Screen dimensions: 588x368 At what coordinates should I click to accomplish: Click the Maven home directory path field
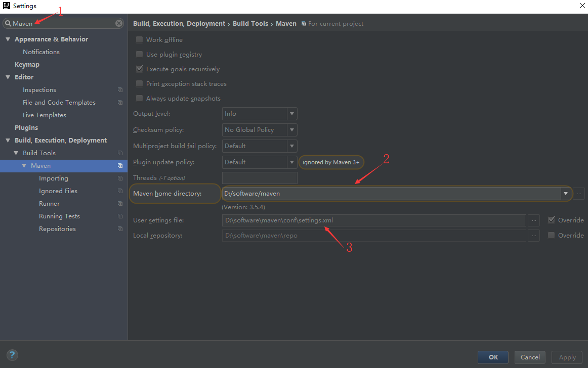pos(392,194)
